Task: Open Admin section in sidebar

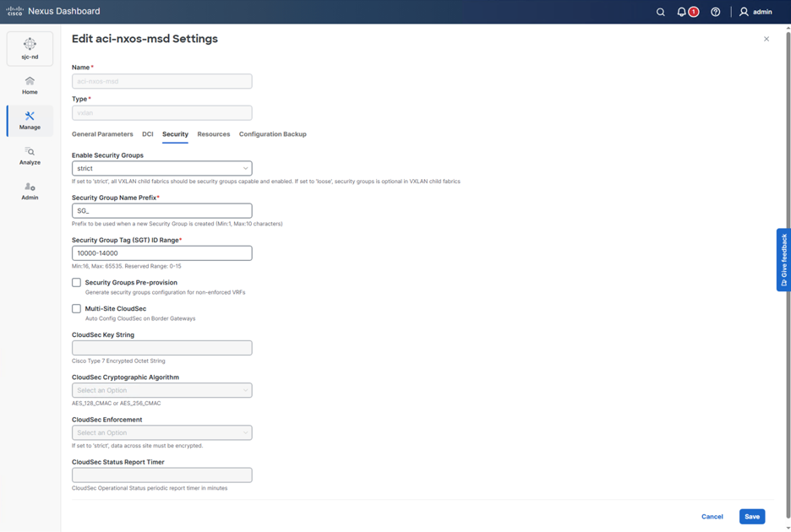Action: [x=30, y=191]
